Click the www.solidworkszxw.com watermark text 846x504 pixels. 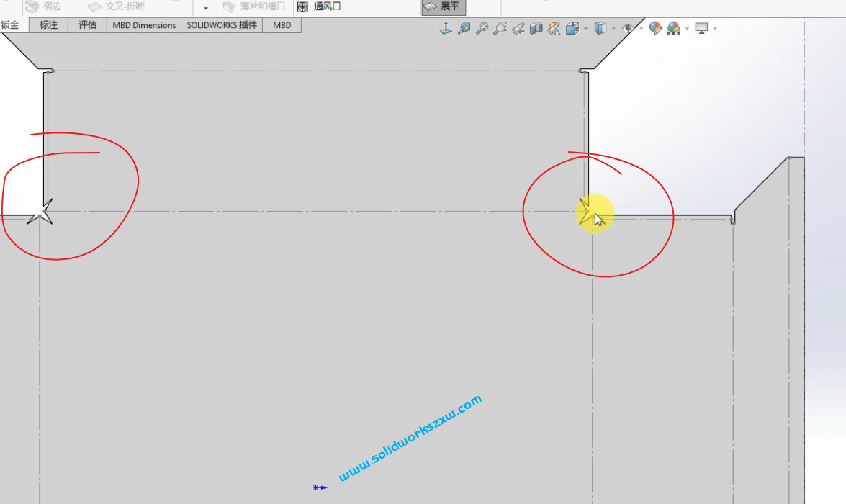[410, 437]
